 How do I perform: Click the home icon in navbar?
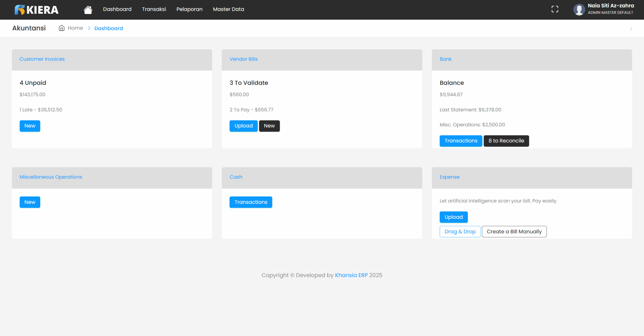point(88,10)
